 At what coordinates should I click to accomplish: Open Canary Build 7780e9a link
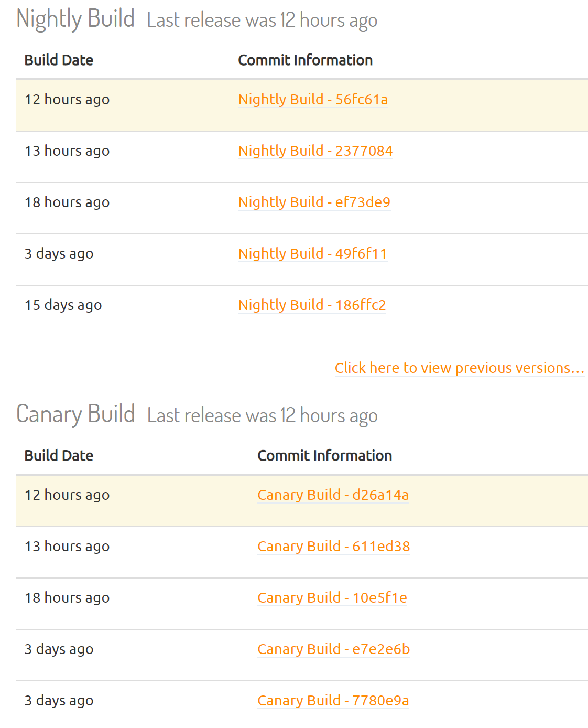pyautogui.click(x=333, y=700)
